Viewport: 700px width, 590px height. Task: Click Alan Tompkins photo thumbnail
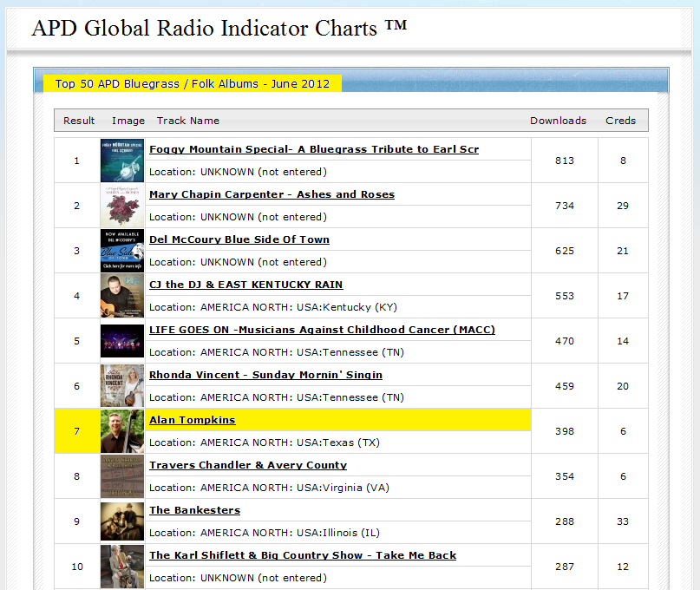(122, 431)
